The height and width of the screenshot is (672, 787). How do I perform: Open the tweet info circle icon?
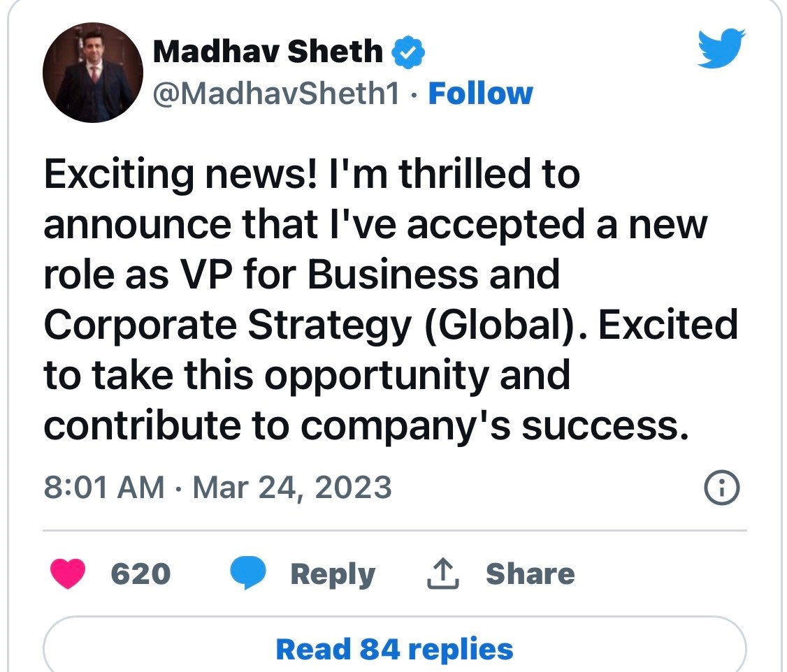point(721,488)
